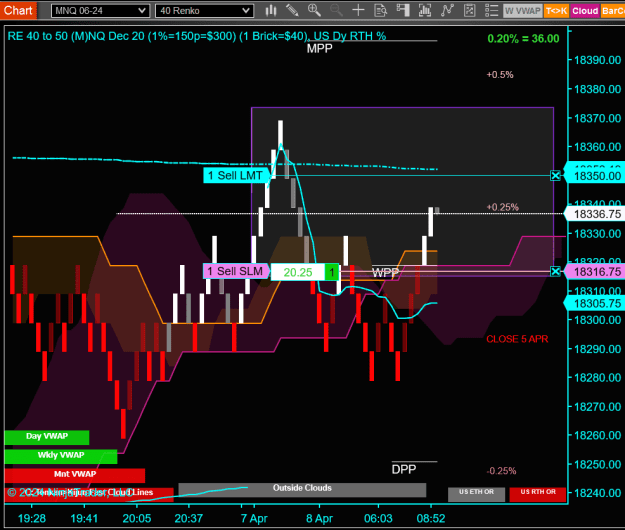Click the 18316.75 stop price tag

pyautogui.click(x=596, y=272)
